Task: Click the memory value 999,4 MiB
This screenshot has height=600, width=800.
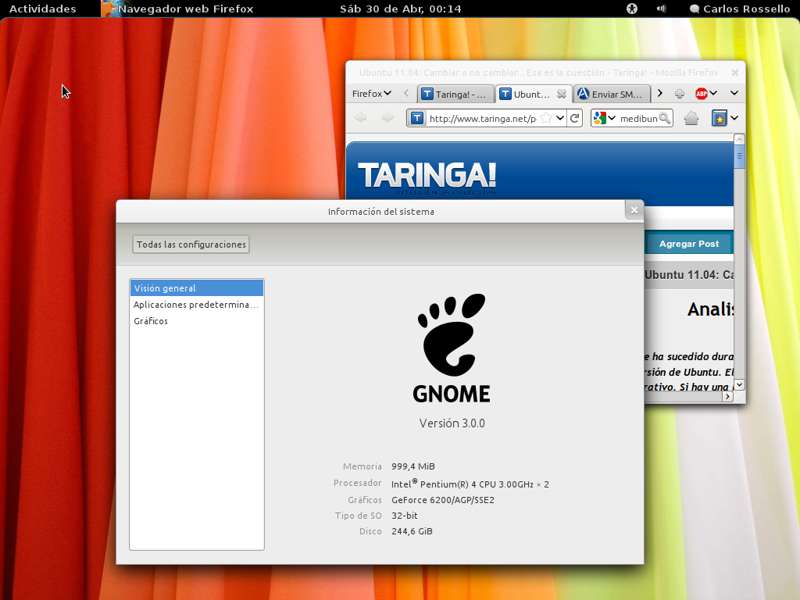Action: pos(413,466)
